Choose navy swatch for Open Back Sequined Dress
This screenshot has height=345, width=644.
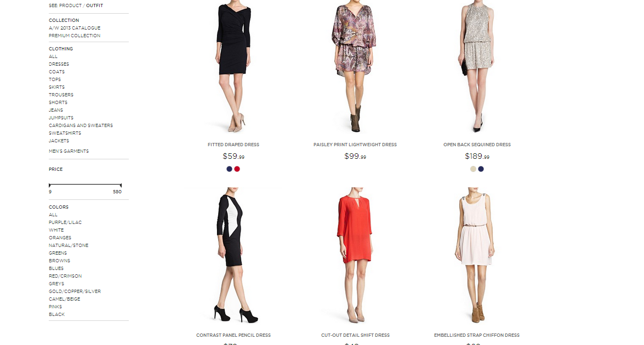tap(481, 169)
